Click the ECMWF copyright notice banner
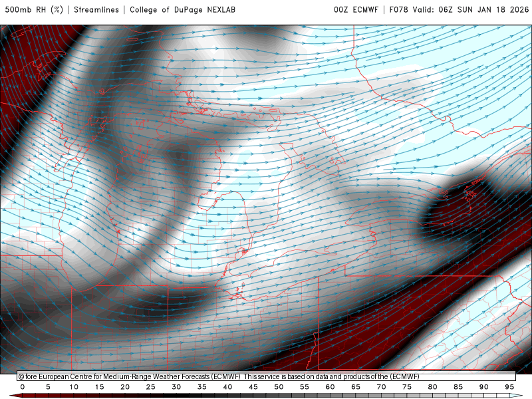532x399 pixels. click(267, 376)
